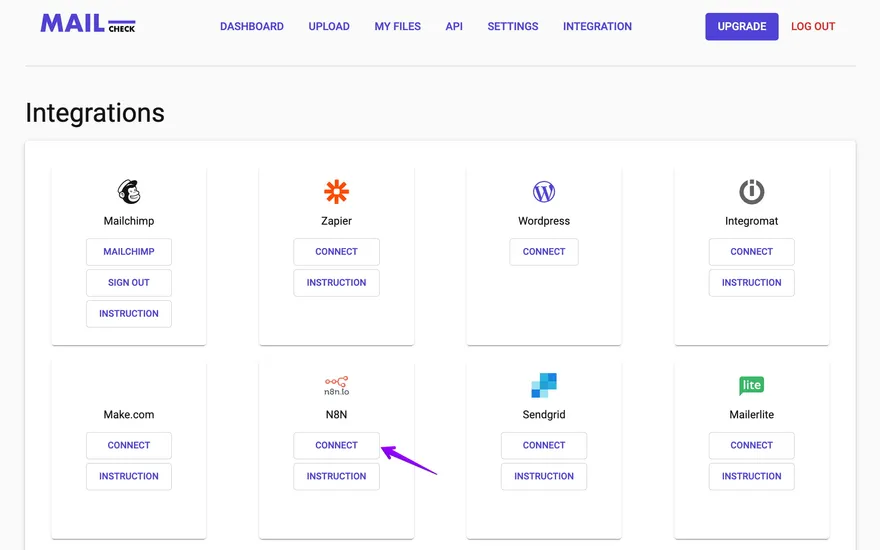Click the Make.com card title text
This screenshot has height=550, width=880.
pyautogui.click(x=129, y=414)
